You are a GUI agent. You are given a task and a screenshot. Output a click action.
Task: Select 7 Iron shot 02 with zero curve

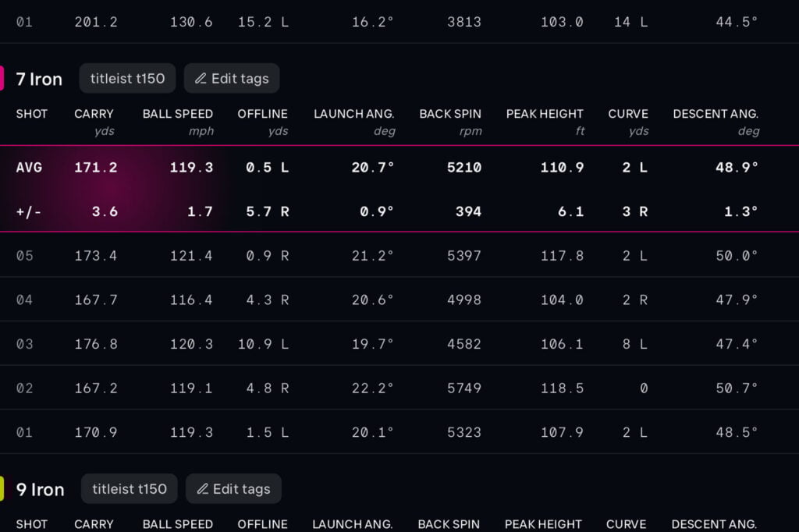point(390,388)
